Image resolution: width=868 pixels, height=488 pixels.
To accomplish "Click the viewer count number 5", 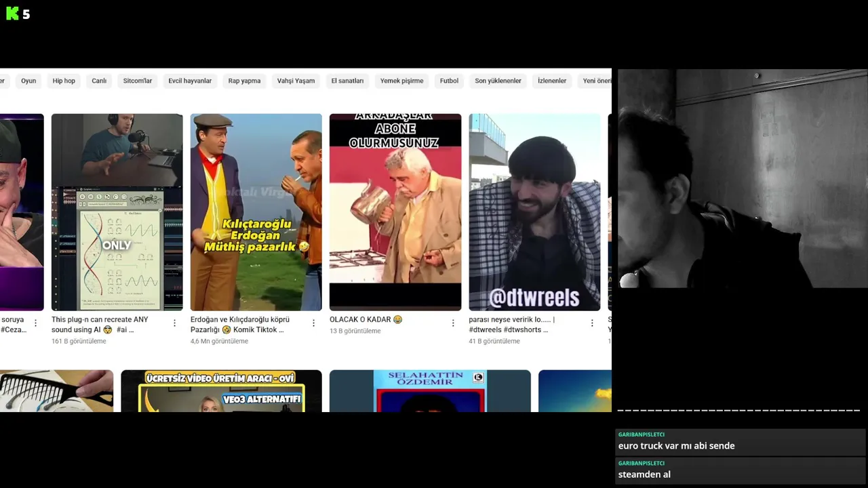I will [26, 14].
